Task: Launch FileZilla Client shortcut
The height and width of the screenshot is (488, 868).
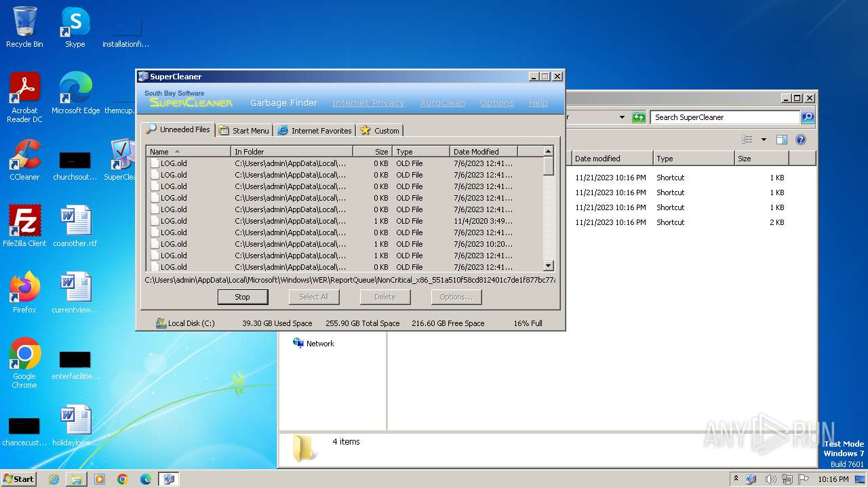Action: point(24,226)
